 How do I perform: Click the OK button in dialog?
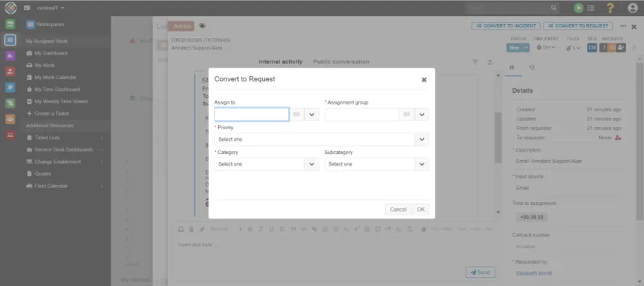point(420,209)
